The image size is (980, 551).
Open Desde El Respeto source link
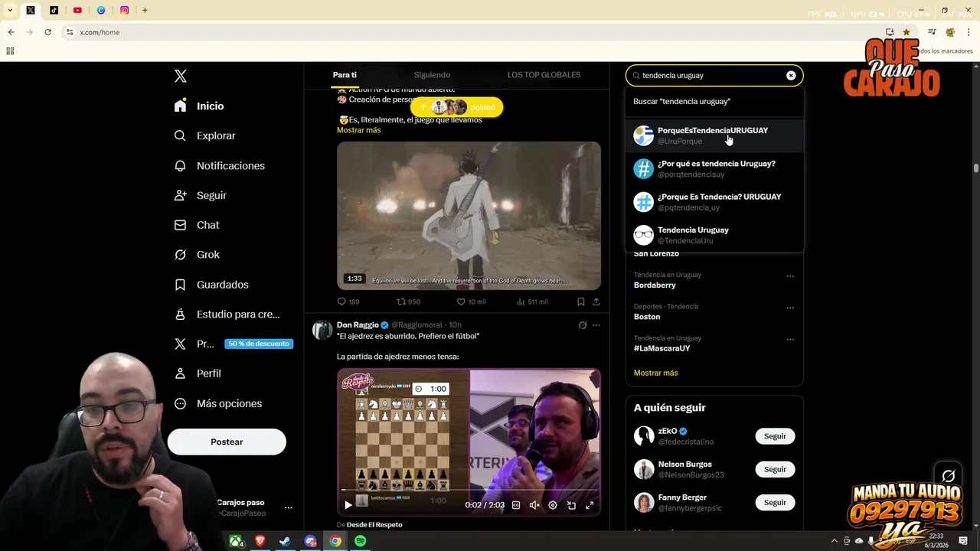pyautogui.click(x=374, y=525)
